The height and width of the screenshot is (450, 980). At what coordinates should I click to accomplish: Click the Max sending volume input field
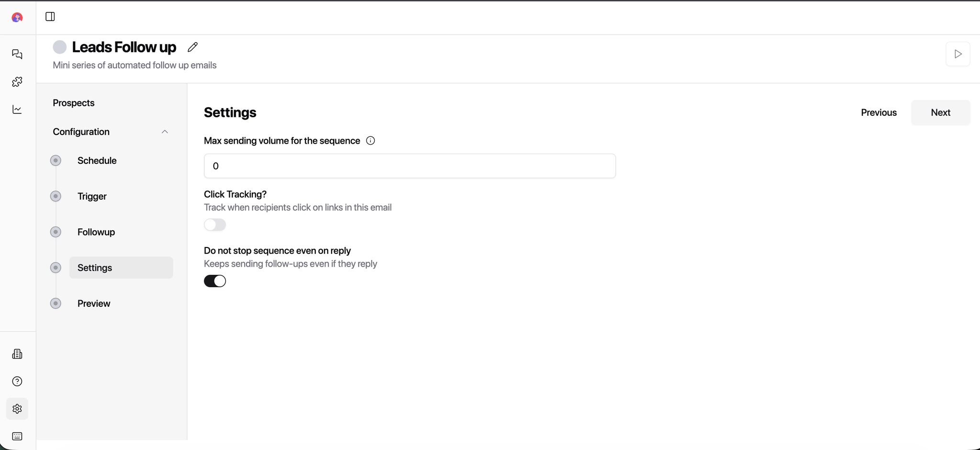tap(410, 166)
